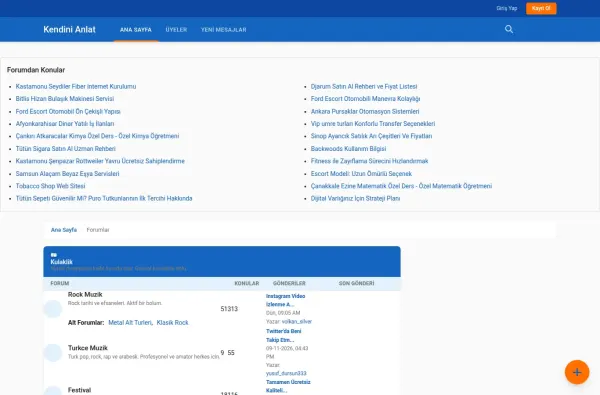Open Escort Modeli: Uzun Ömürlü Seçenek topic
600x395 pixels.
pos(361,174)
